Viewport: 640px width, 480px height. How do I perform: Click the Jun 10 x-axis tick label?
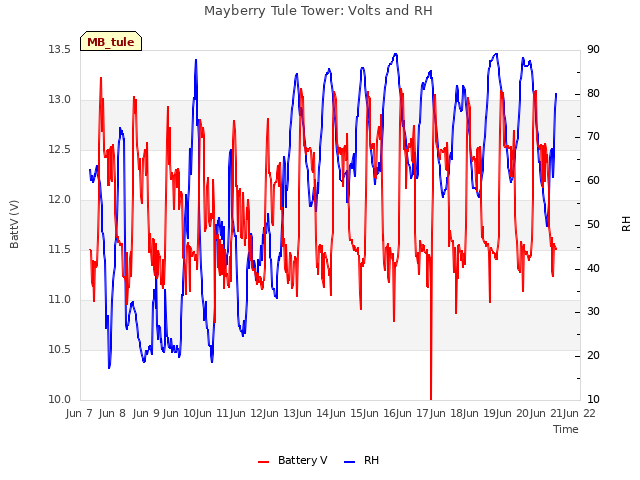point(179,413)
